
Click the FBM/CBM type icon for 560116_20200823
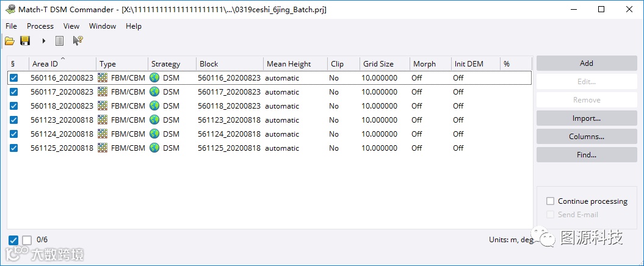coord(103,77)
